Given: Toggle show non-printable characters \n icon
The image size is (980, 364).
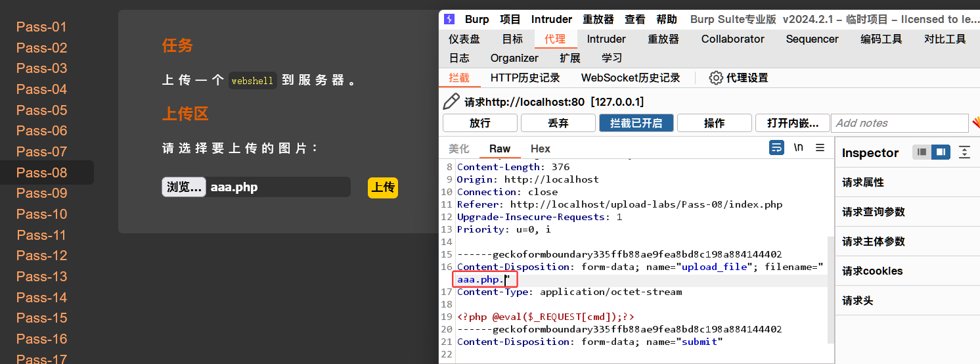Looking at the screenshot, I should coord(798,148).
